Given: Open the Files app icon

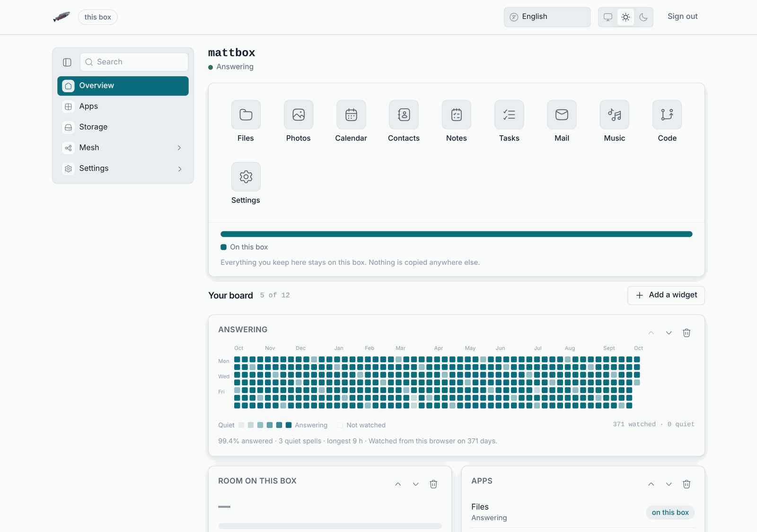Looking at the screenshot, I should click(246, 114).
